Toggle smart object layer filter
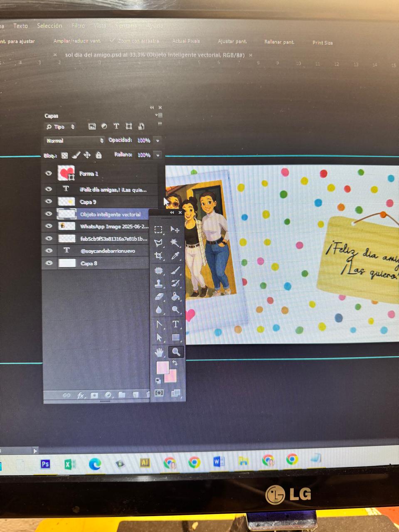The image size is (399, 532). 141,126
